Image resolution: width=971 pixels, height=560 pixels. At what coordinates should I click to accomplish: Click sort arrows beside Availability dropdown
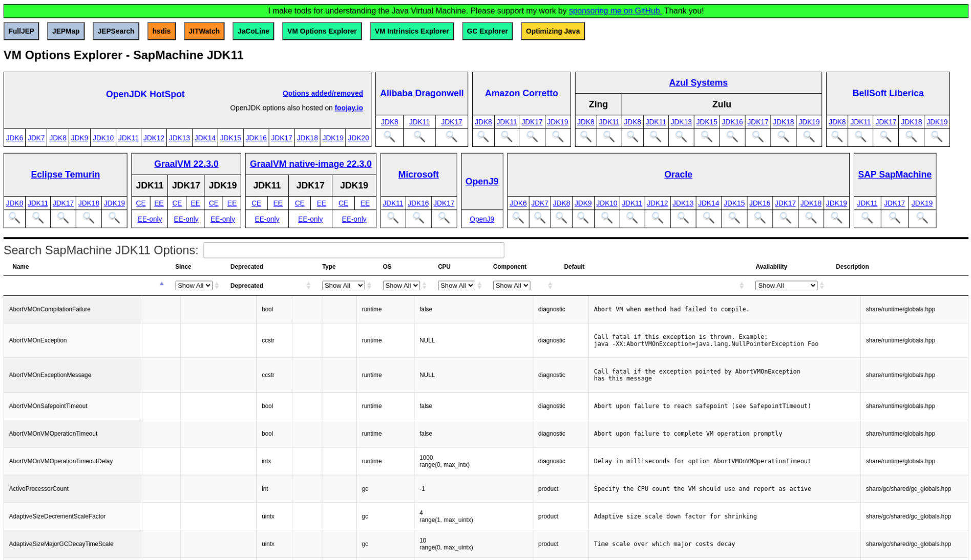[x=822, y=286]
